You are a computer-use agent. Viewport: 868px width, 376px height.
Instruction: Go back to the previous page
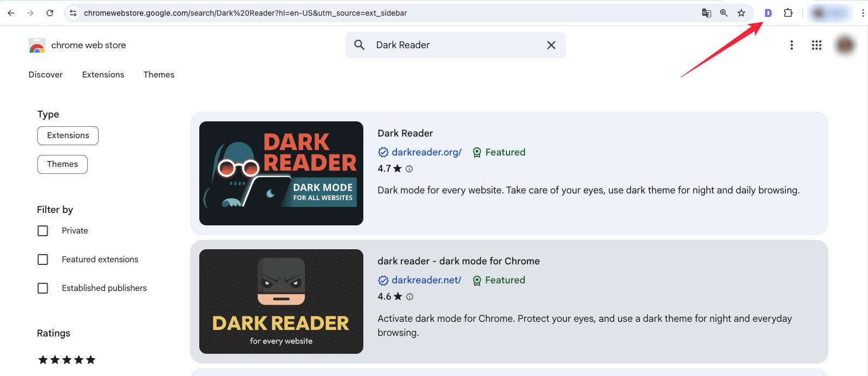coord(11,13)
